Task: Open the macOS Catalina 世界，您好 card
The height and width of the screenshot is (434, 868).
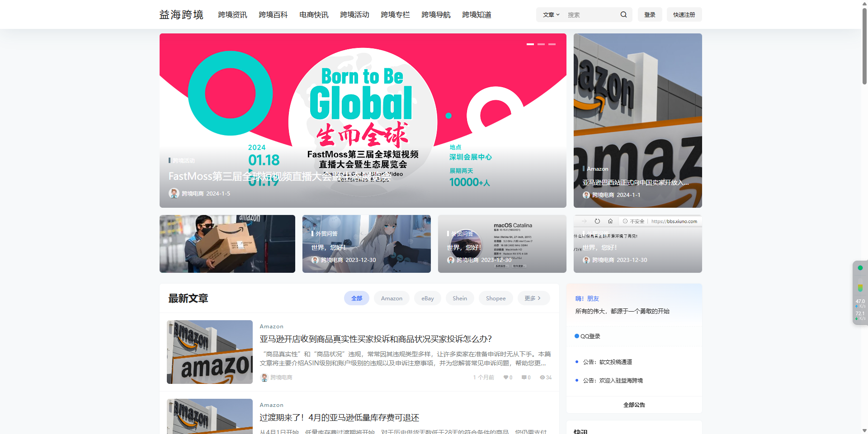Action: 502,244
